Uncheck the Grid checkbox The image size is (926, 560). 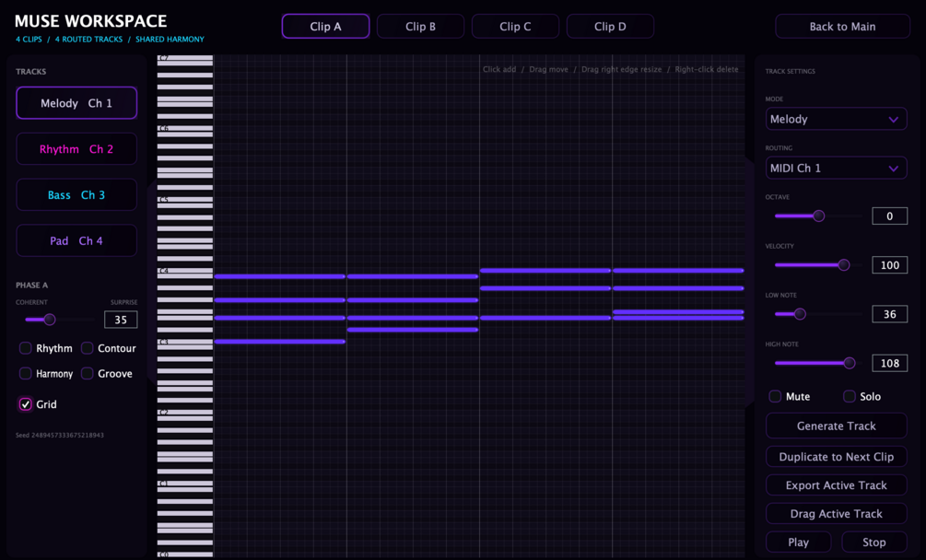pos(26,404)
